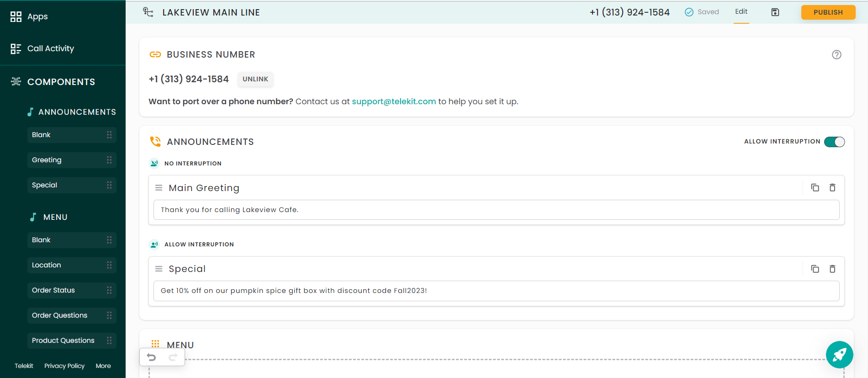Viewport: 868px width, 378px height.
Task: Delete the Special announcement
Action: tap(832, 269)
